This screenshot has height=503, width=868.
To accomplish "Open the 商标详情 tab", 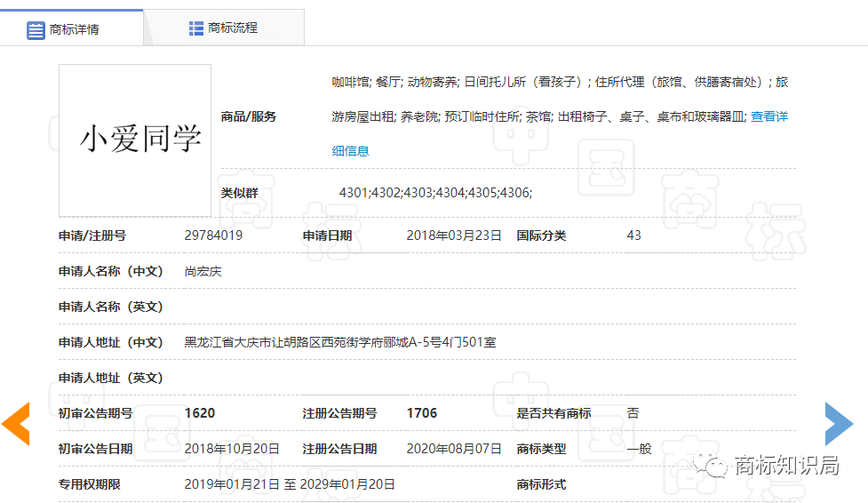I will (71, 28).
